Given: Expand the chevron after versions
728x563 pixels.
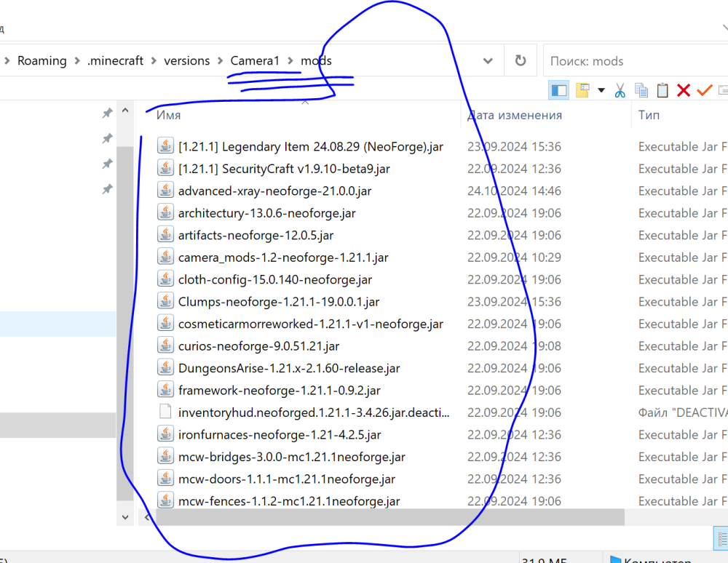Looking at the screenshot, I should [220, 61].
